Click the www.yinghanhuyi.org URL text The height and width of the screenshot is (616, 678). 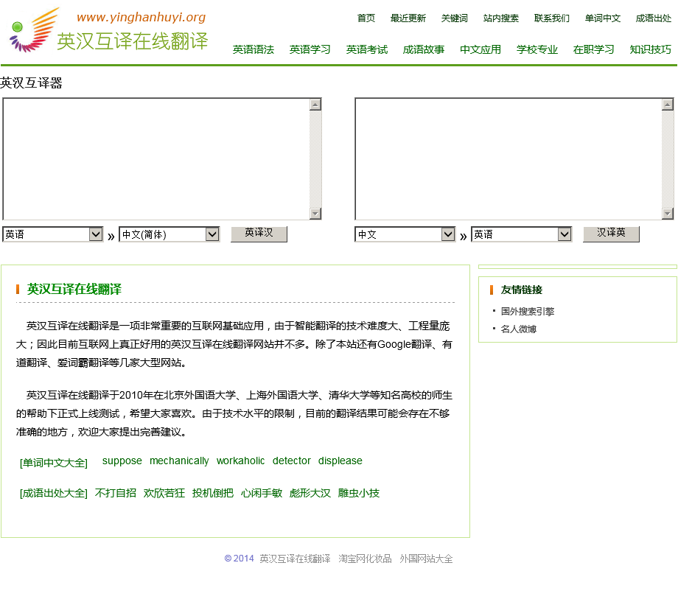click(x=141, y=17)
